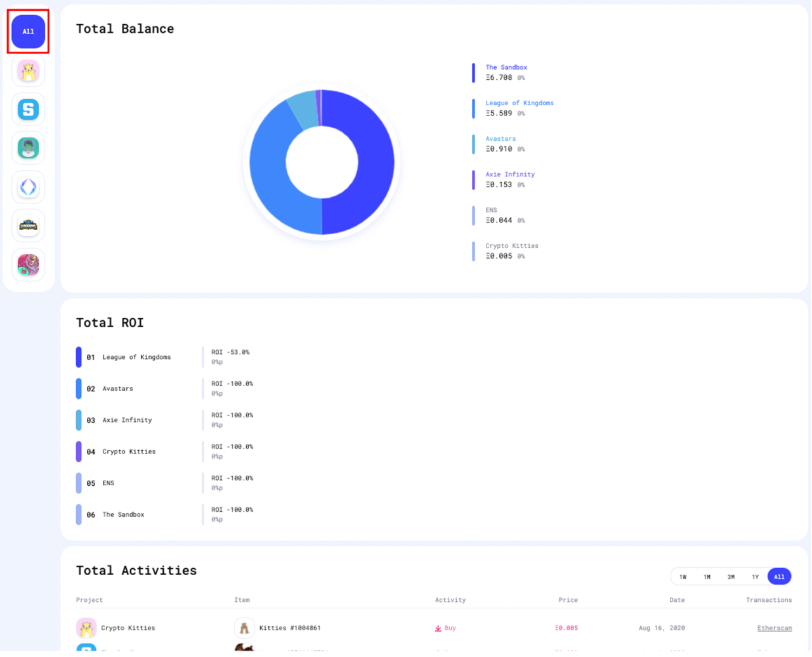The width and height of the screenshot is (812, 657).
Task: Click Kitties #1004861 item thumbnail
Action: pos(244,628)
